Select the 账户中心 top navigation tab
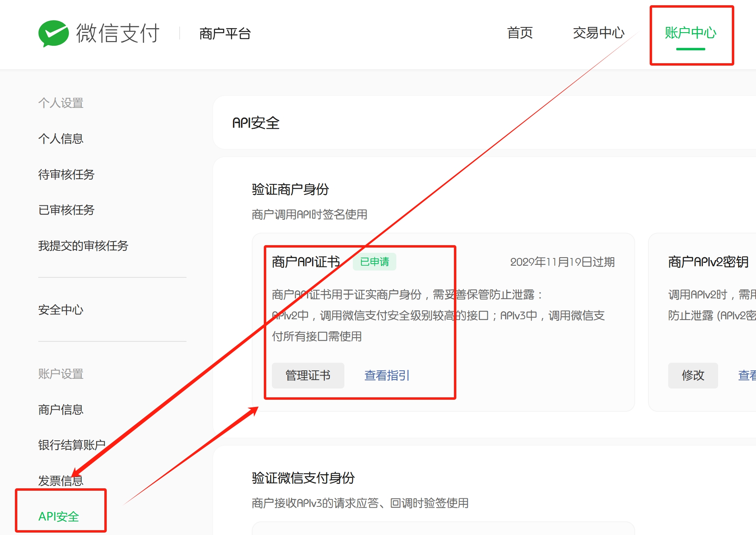The image size is (756, 535). (690, 33)
